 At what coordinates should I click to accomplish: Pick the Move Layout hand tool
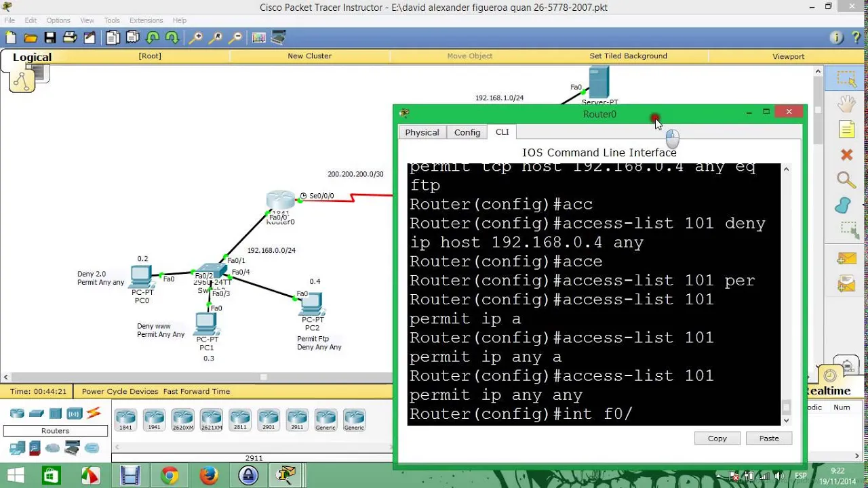[x=846, y=104]
